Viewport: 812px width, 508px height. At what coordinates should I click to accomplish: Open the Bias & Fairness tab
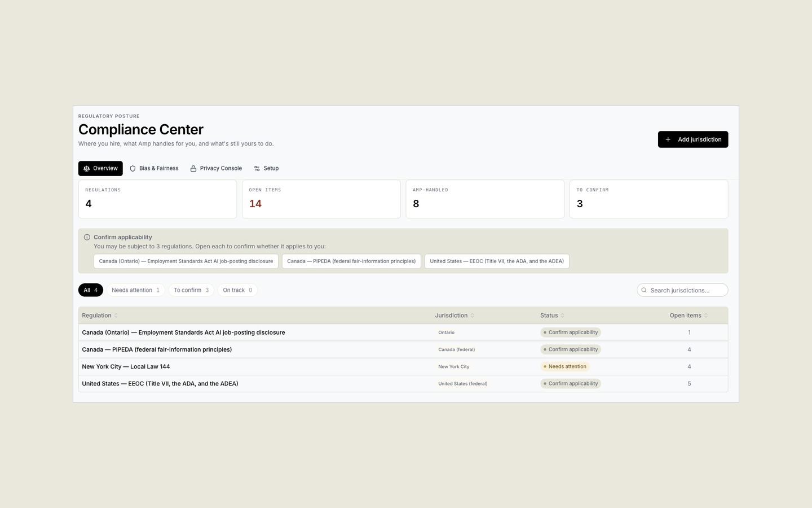point(154,168)
